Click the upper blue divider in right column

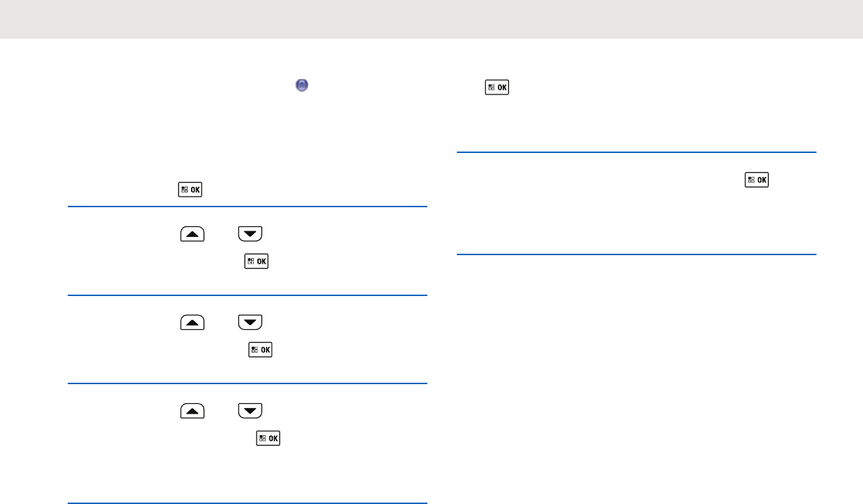[x=636, y=152]
